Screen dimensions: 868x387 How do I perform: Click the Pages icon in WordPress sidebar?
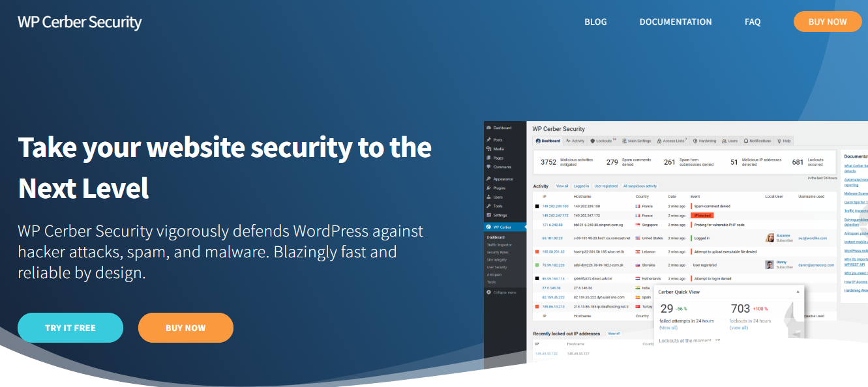click(x=488, y=158)
